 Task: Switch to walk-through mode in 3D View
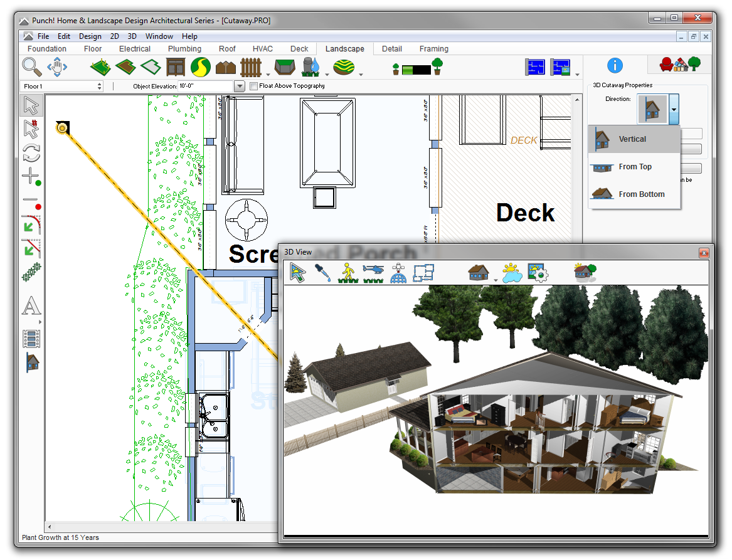[x=347, y=273]
